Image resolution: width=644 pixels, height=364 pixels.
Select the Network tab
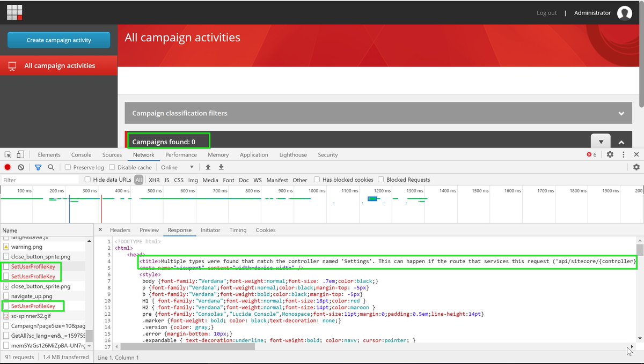[144, 154]
